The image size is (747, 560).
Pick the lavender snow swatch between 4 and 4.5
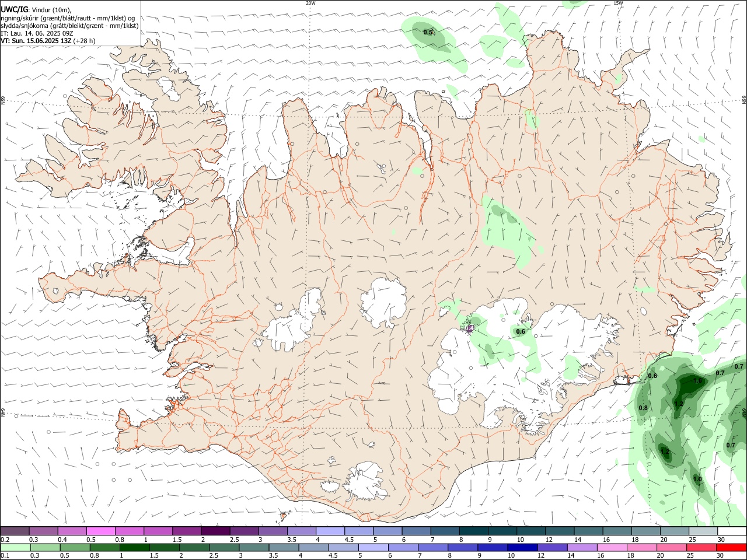tap(330, 531)
